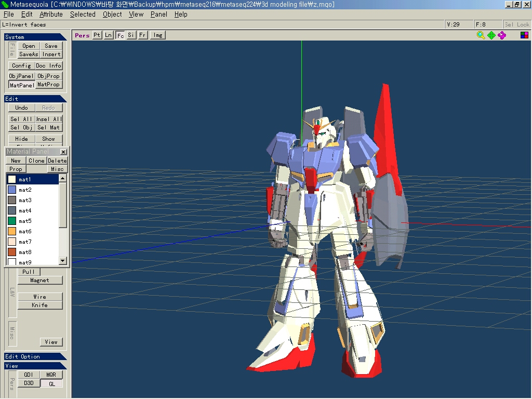Toggle the Fc face display button
This screenshot has width=532, height=399.
tap(120, 35)
